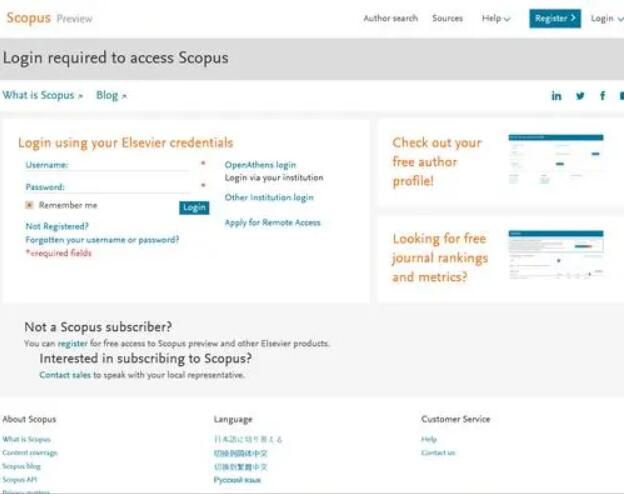Expand the Help dropdown menu

tap(496, 18)
